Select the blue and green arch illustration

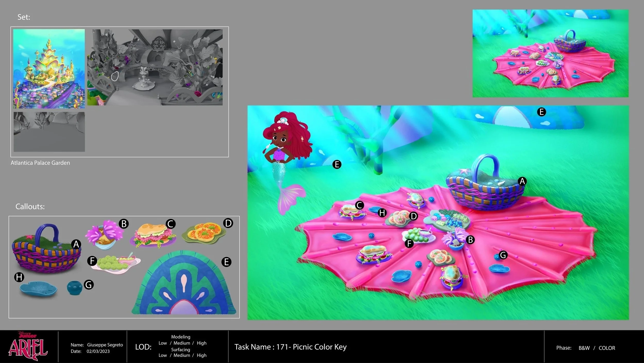(x=184, y=283)
